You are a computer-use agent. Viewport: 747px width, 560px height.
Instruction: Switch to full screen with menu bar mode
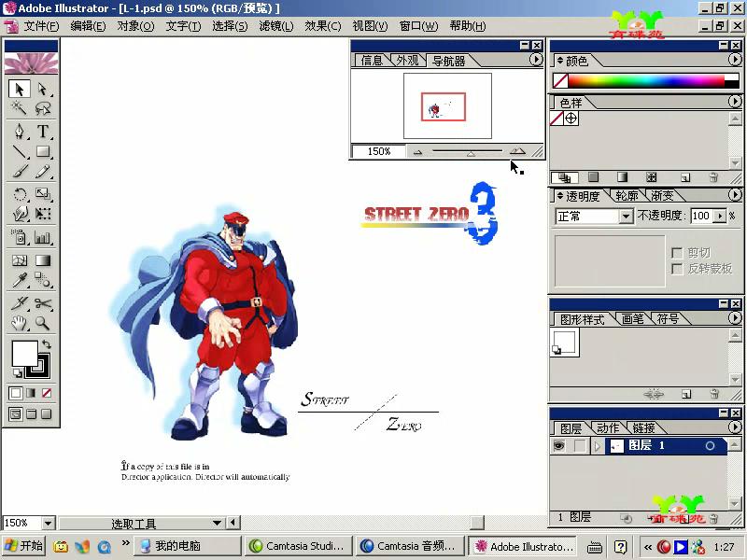click(x=31, y=413)
